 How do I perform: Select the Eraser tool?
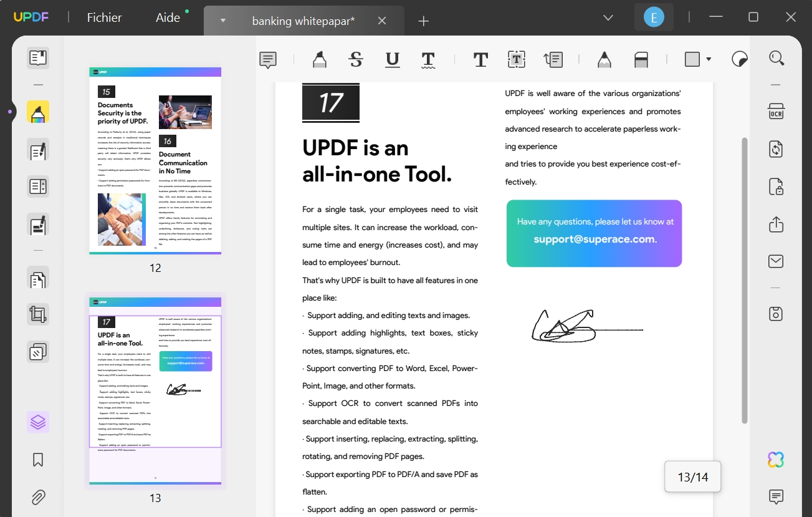coord(641,59)
